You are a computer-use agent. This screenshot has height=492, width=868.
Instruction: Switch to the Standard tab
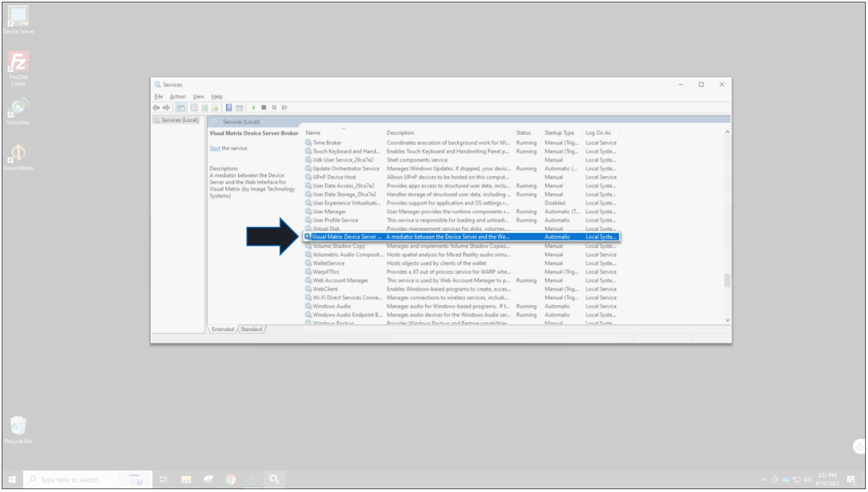point(251,330)
